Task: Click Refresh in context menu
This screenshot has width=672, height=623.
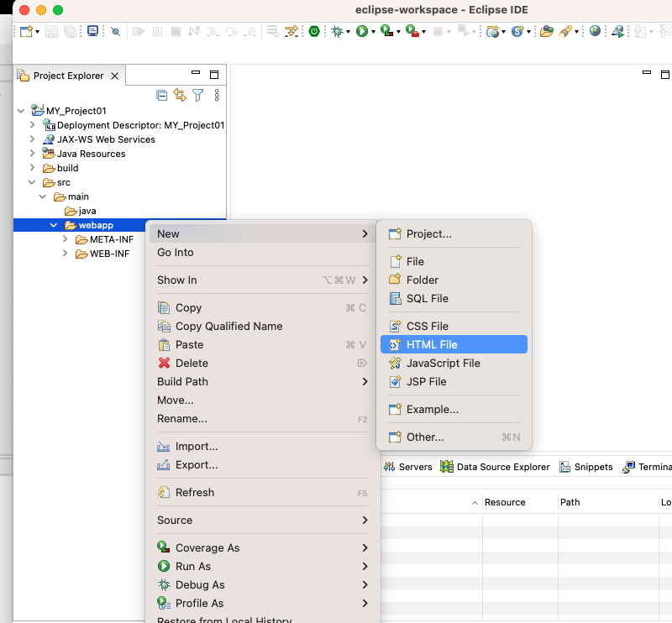Action: point(263,492)
